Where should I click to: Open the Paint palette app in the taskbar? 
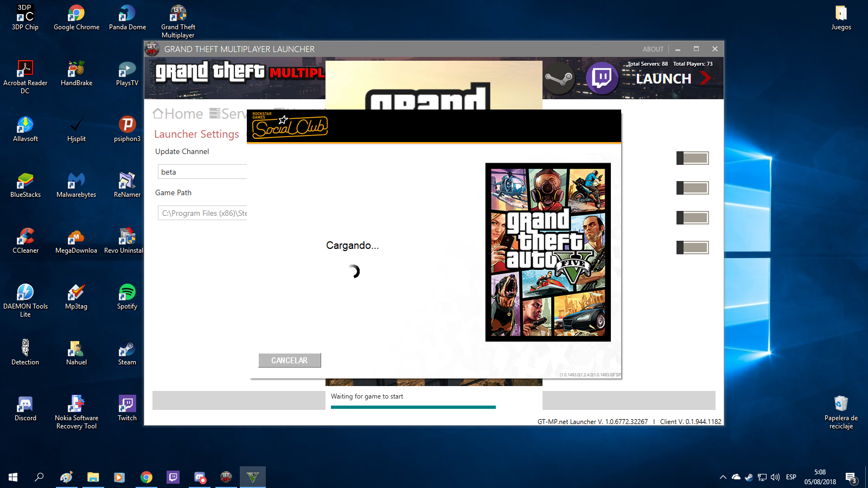pyautogui.click(x=67, y=477)
